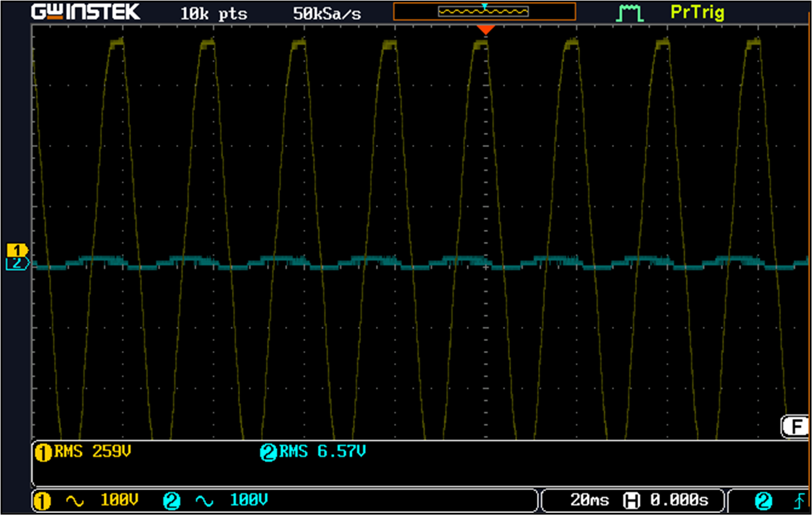Toggle Channel 1 display via its status badge
The image size is (812, 515).
pos(42,500)
